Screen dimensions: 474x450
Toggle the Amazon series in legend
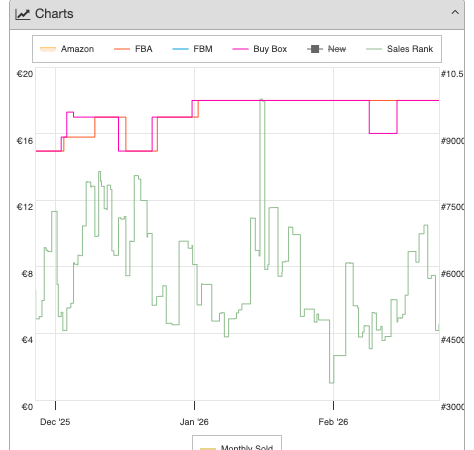67,49
